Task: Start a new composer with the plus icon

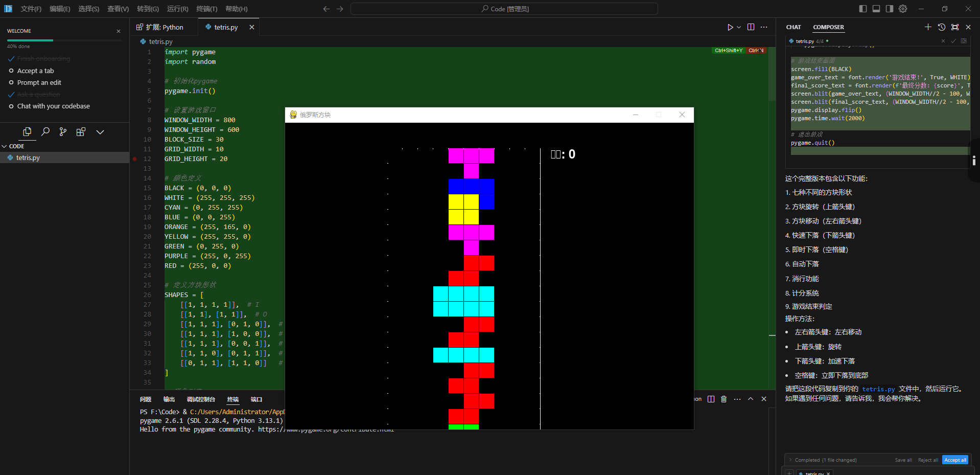Action: tap(928, 27)
